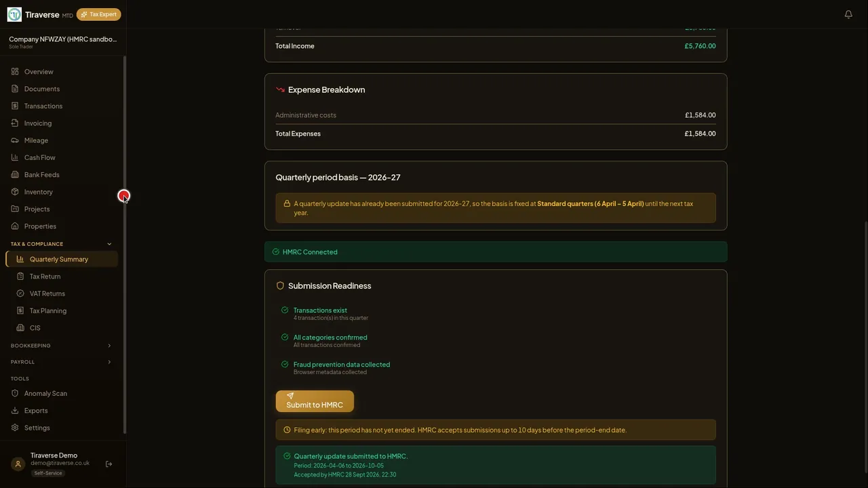Click the Transactions sidebar icon
The image size is (868, 488).
click(x=15, y=106)
